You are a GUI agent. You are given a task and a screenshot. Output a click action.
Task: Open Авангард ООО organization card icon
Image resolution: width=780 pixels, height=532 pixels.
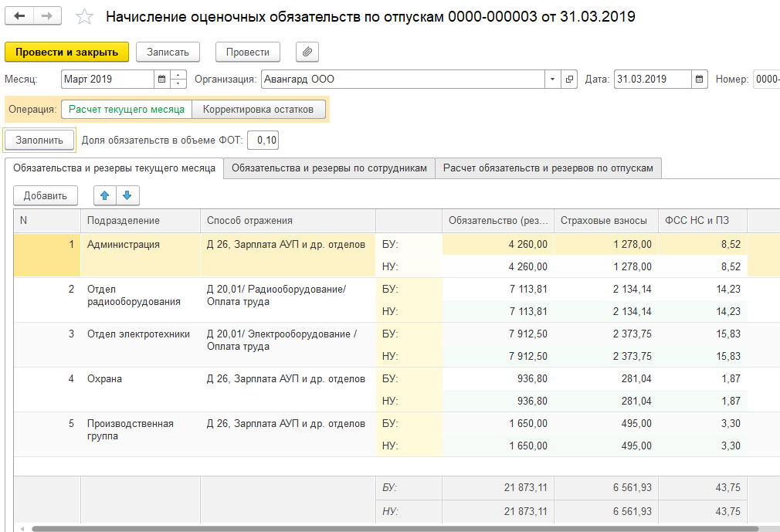(x=570, y=79)
